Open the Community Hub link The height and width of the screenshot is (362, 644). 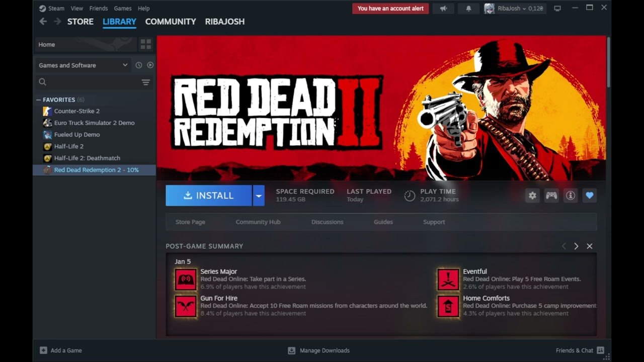pyautogui.click(x=258, y=222)
